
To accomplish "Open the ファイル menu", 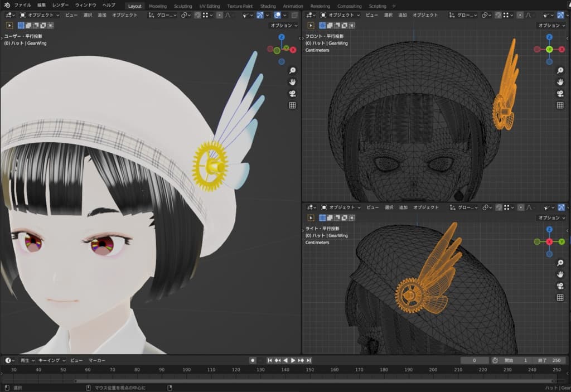I will pyautogui.click(x=22, y=6).
